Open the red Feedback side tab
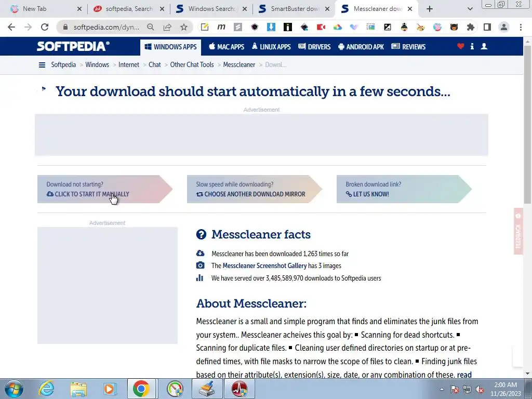The width and height of the screenshot is (532, 399). 518,231
